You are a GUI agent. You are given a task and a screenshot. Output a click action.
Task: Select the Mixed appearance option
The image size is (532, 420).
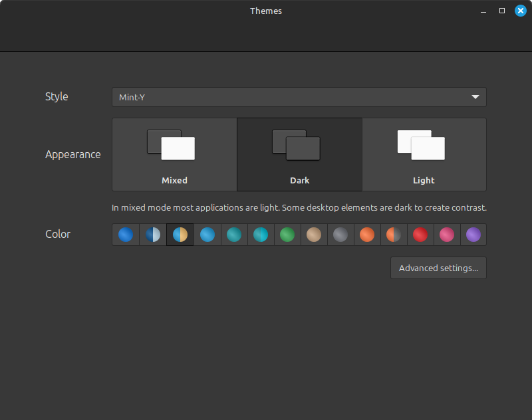click(x=174, y=154)
